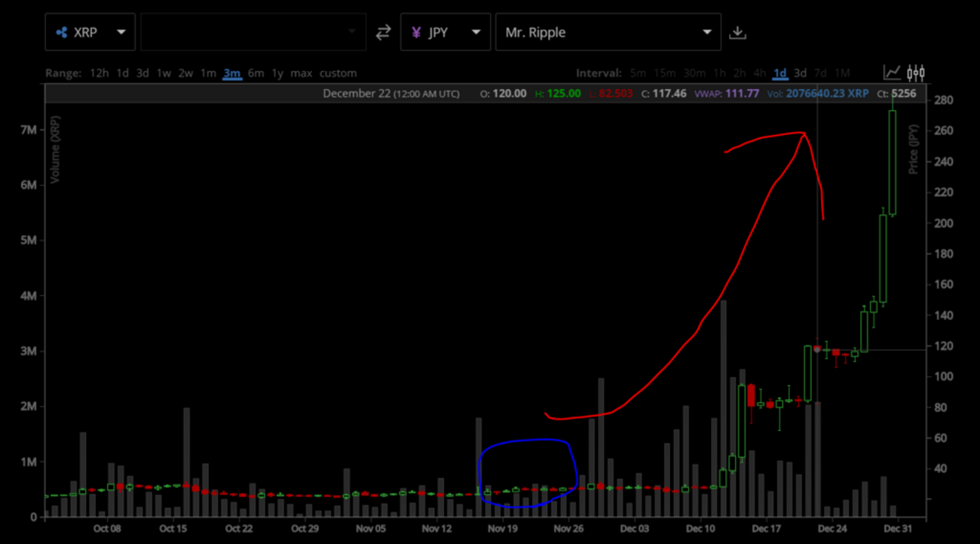Click the Oct 22 date label
The width and height of the screenshot is (980, 544).
click(x=239, y=528)
